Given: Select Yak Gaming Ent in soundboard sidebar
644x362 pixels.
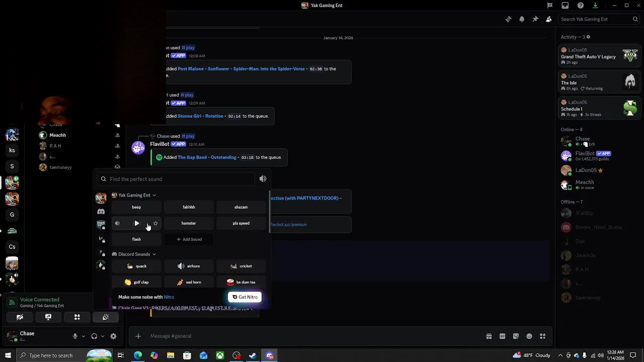Looking at the screenshot, I should pyautogui.click(x=101, y=198).
